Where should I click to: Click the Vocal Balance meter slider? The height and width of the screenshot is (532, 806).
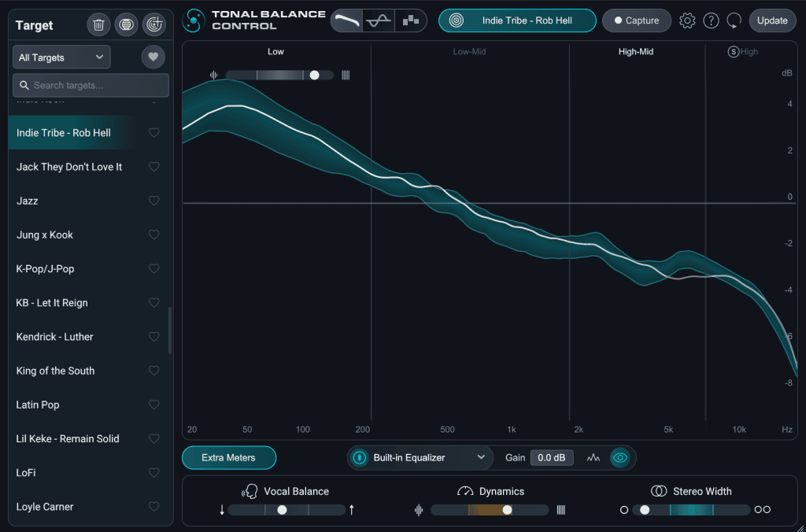click(287, 510)
